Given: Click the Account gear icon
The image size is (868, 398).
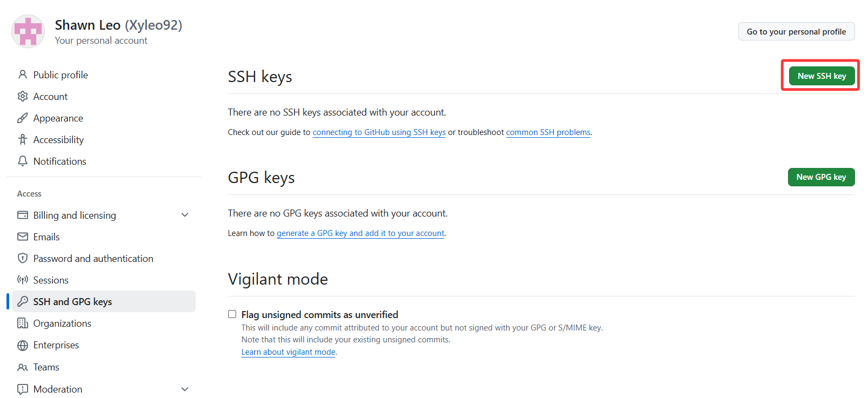Looking at the screenshot, I should coord(23,96).
